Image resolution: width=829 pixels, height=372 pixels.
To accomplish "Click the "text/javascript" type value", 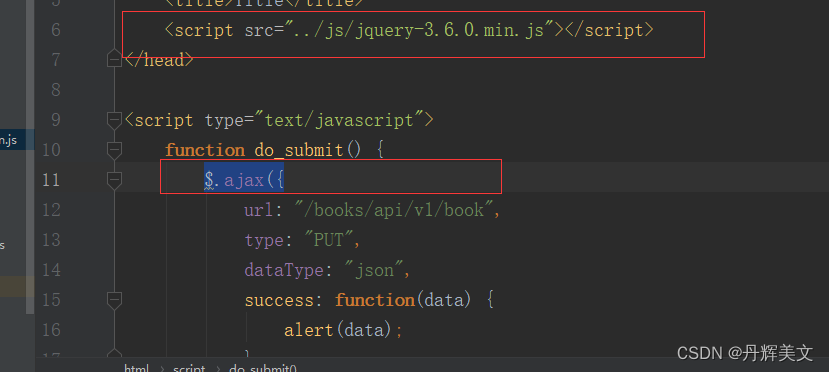I will (x=340, y=120).
